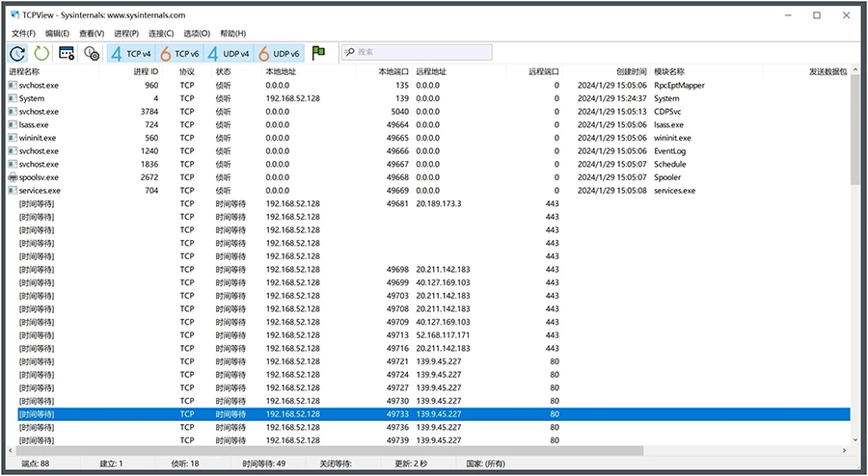Click the green flag states filter icon
This screenshot has width=868, height=476.
point(318,53)
